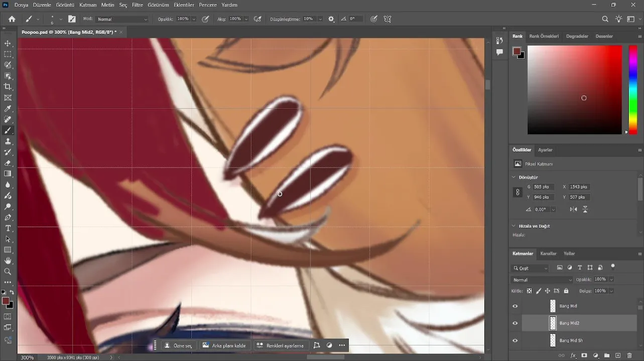
Task: Create a new group folder icon
Action: tap(606, 355)
